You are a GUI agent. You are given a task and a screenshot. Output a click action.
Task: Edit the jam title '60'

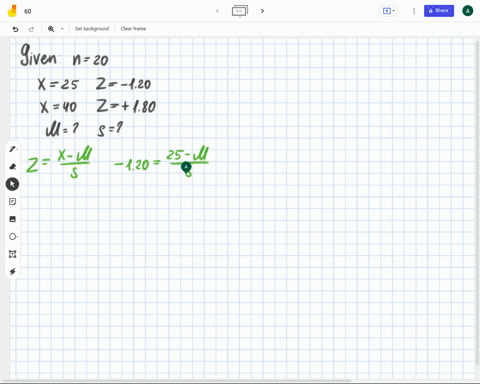click(x=28, y=11)
